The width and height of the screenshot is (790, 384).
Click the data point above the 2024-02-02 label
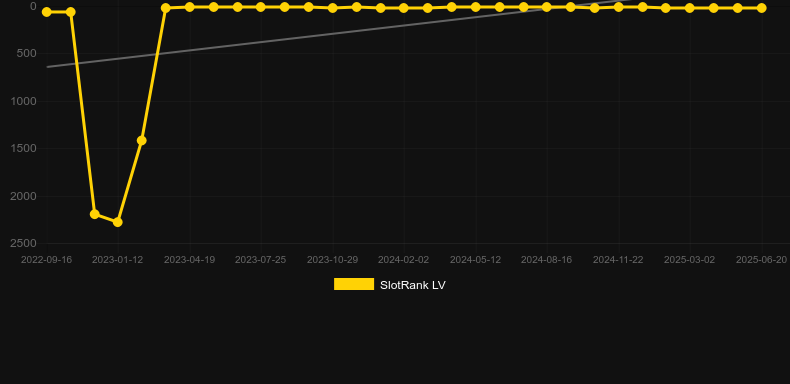pyautogui.click(x=404, y=8)
